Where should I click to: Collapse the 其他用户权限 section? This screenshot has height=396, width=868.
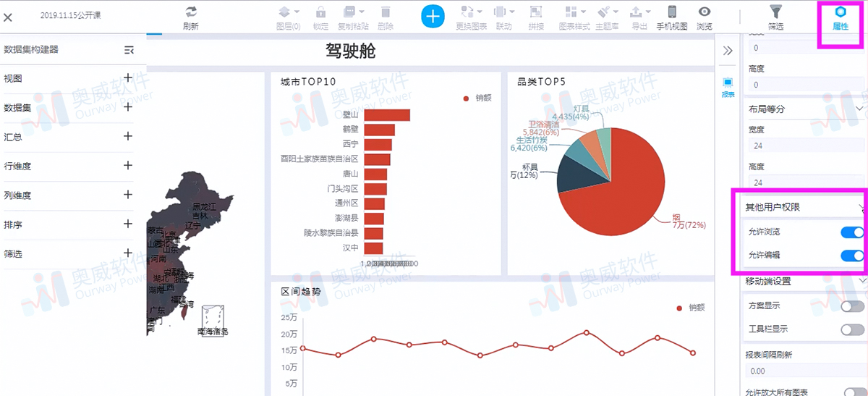(861, 207)
